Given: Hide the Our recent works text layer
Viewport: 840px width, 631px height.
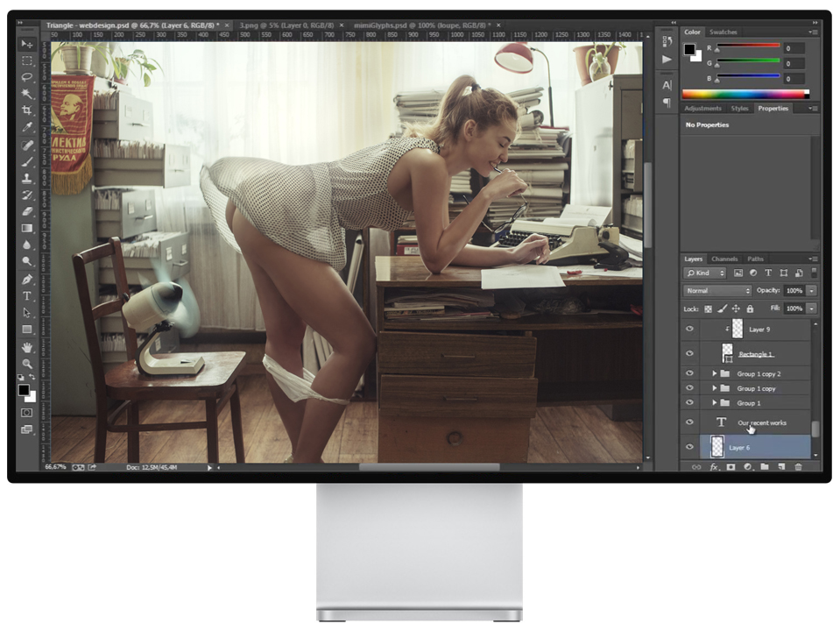Looking at the screenshot, I should coord(689,422).
